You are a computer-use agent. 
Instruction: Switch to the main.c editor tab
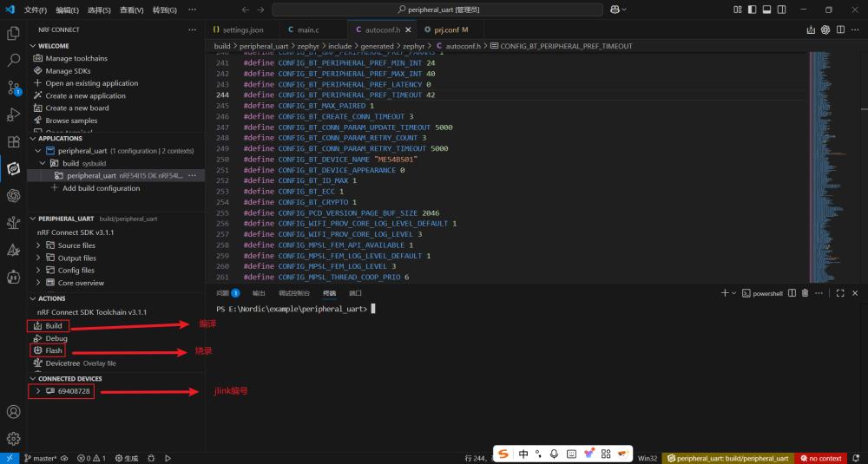[x=303, y=29]
